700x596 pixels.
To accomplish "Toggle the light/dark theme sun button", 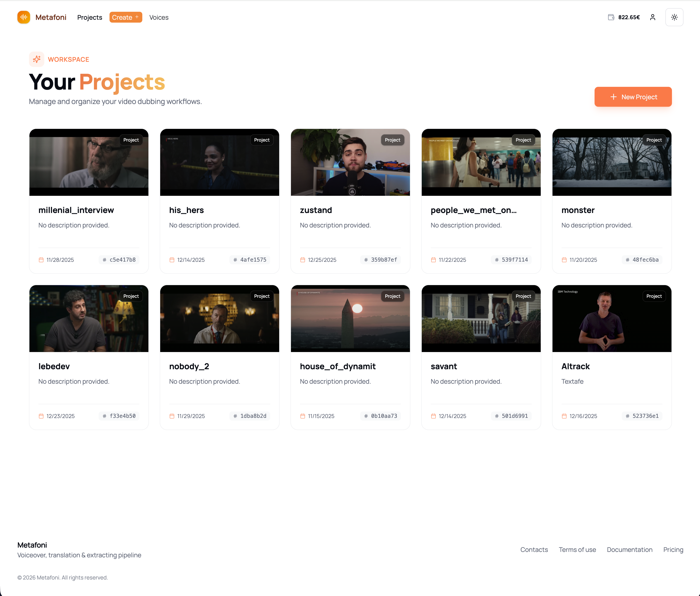I will pyautogui.click(x=674, y=17).
